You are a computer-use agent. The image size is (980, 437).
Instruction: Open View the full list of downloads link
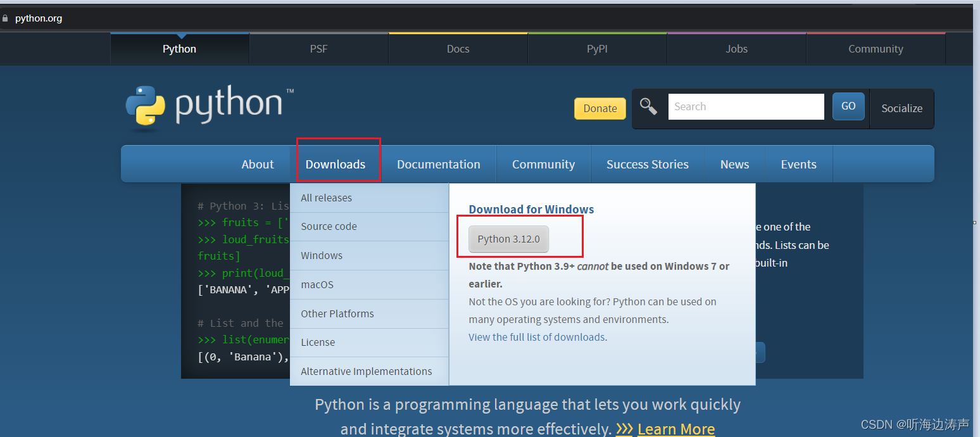[537, 337]
